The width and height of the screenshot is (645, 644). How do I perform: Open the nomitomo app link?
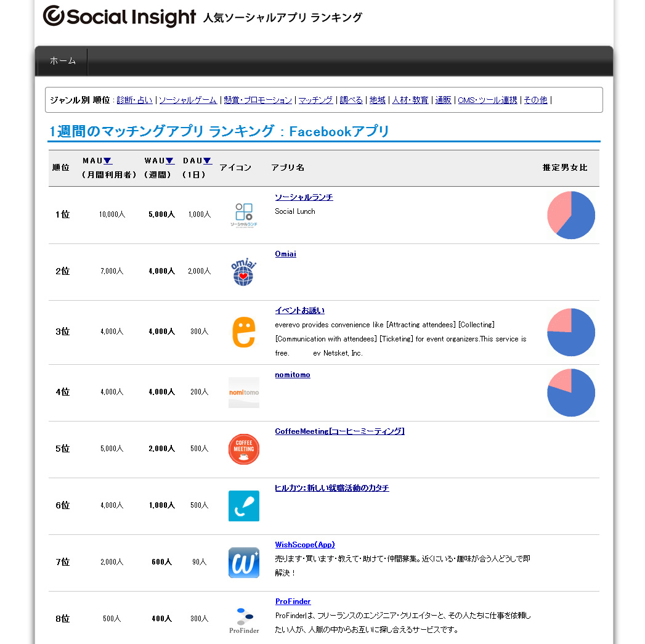tap(293, 375)
